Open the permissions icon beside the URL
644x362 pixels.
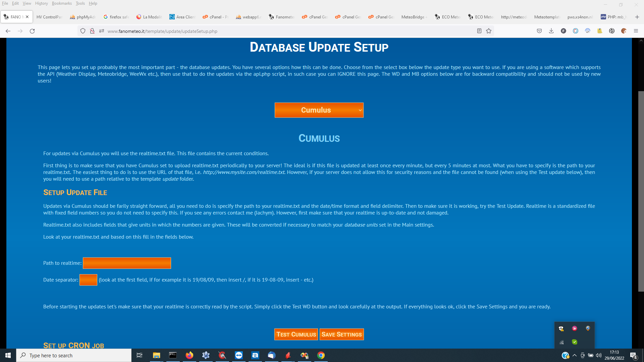pyautogui.click(x=102, y=31)
